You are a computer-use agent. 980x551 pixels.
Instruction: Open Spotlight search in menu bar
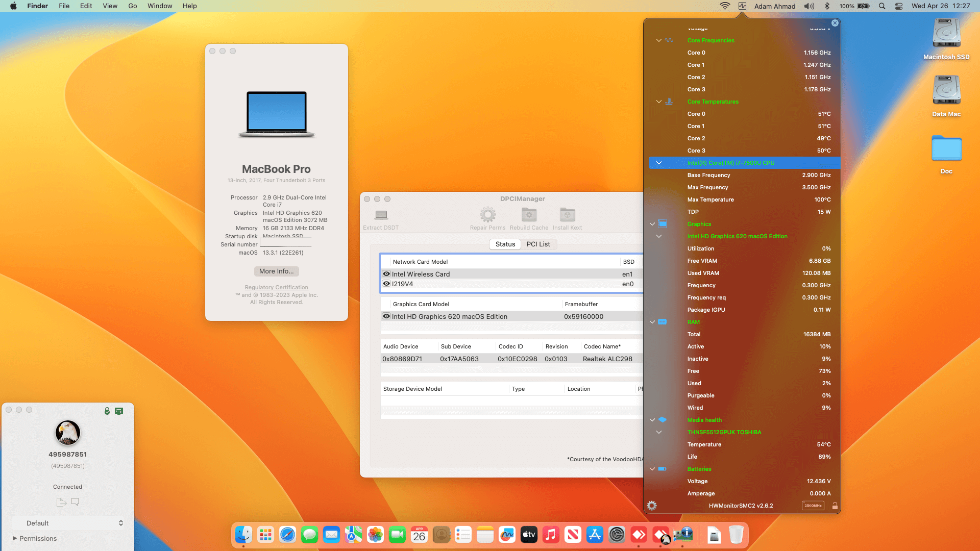(x=882, y=6)
